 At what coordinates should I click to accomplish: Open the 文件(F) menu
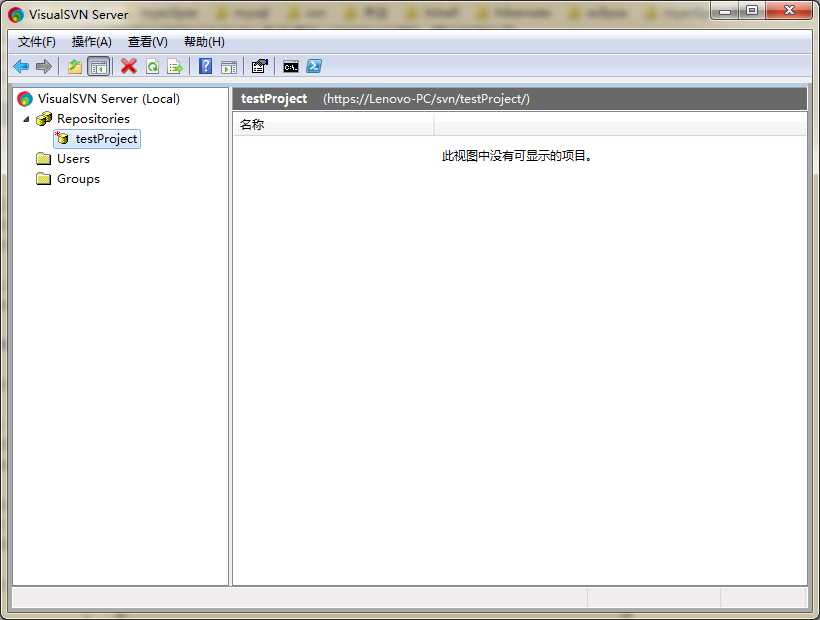pos(37,42)
